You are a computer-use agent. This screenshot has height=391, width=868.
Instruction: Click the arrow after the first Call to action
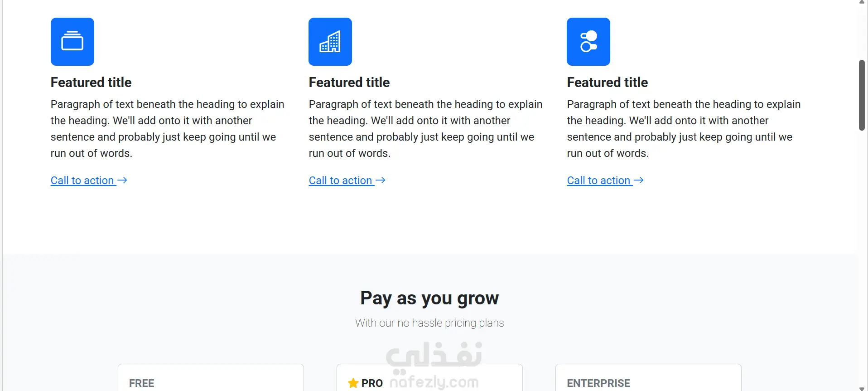(x=122, y=181)
